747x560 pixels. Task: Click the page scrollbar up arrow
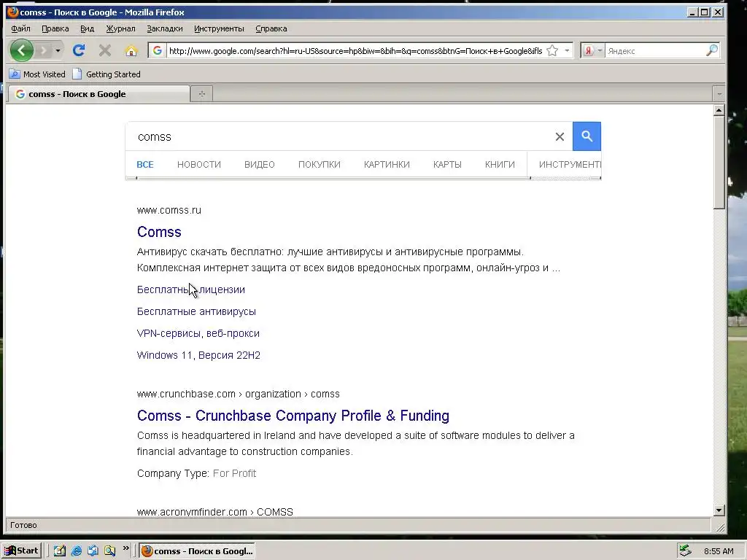(x=719, y=111)
